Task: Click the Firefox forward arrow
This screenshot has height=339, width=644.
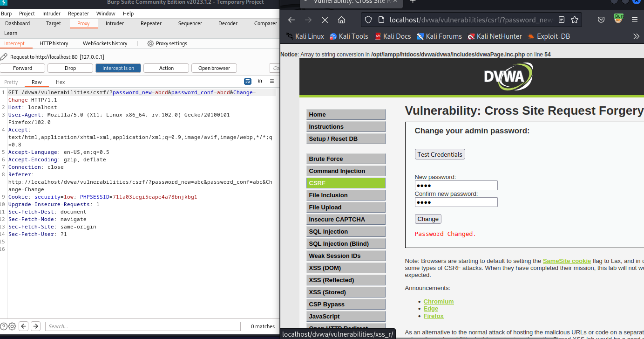Action: point(308,20)
